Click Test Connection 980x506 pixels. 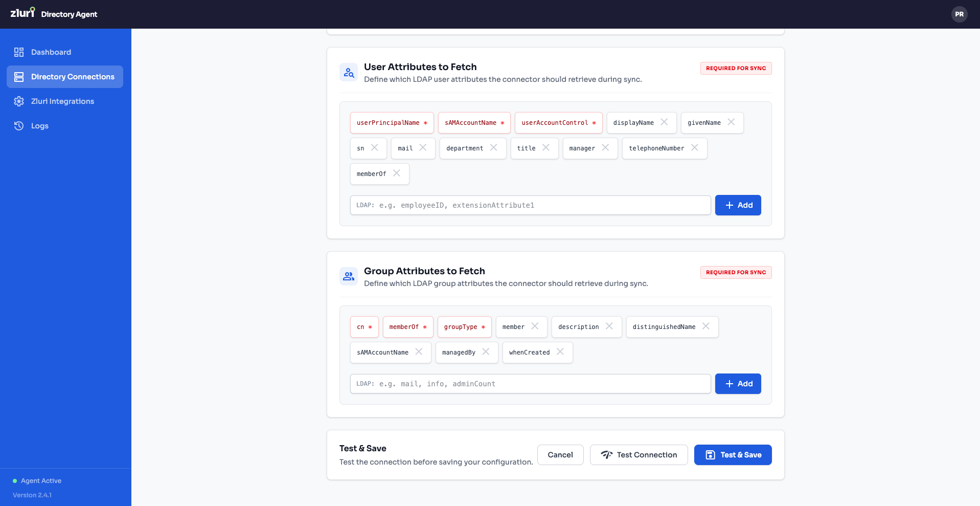639,454
